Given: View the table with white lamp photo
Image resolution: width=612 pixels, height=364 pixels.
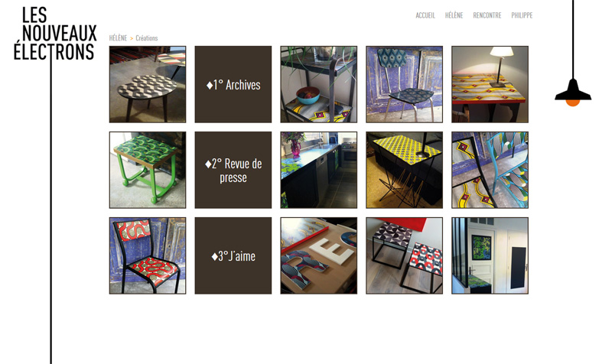Looking at the screenshot, I should click(x=490, y=84).
